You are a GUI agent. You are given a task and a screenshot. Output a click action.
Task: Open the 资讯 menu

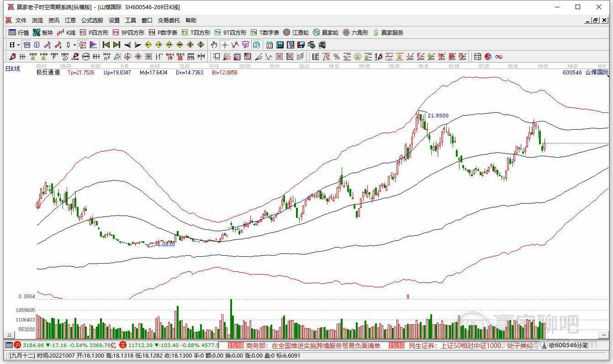coord(54,21)
